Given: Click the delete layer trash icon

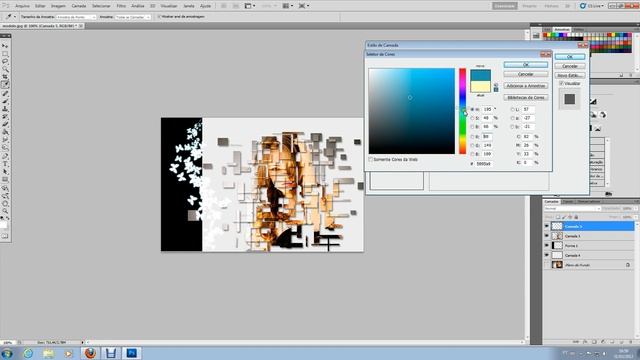Looking at the screenshot, I should 631,342.
